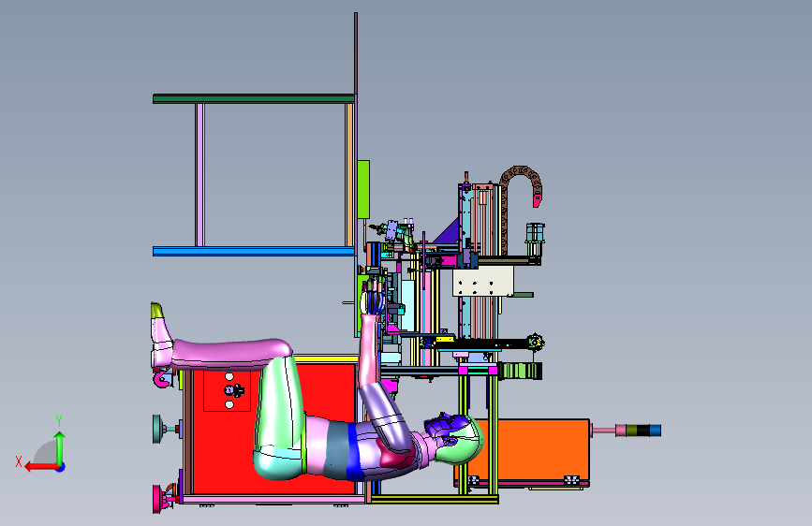The height and width of the screenshot is (526, 812).
Task: Select the cyan cylinder above the cable chain end
Action: [536, 232]
